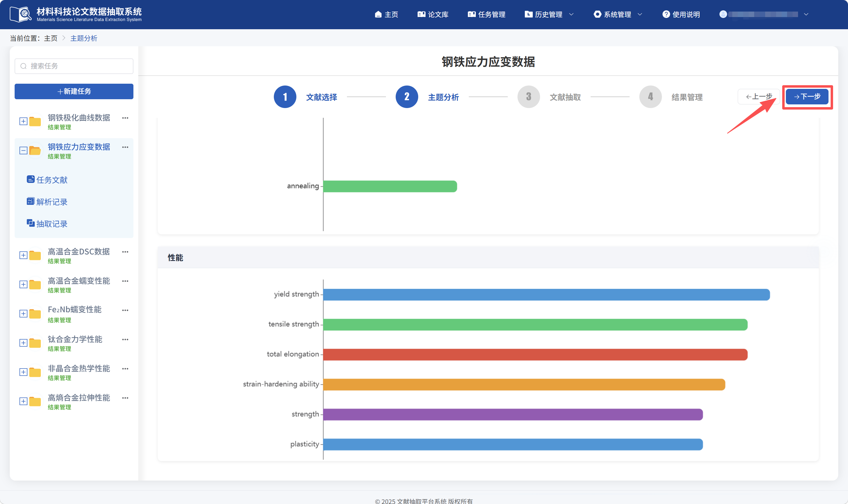Viewport: 848px width, 504px height.
Task: Open 论文库 in the top navigation
Action: pos(433,14)
